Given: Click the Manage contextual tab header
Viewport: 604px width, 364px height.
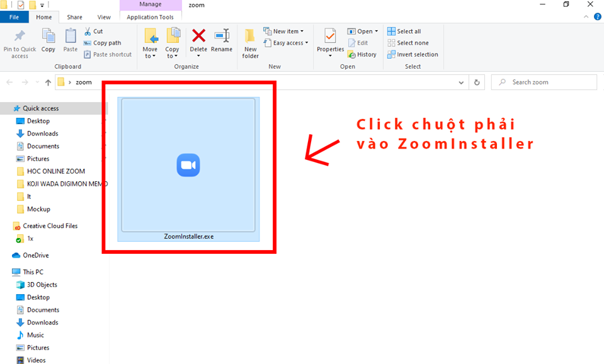Looking at the screenshot, I should [x=151, y=4].
